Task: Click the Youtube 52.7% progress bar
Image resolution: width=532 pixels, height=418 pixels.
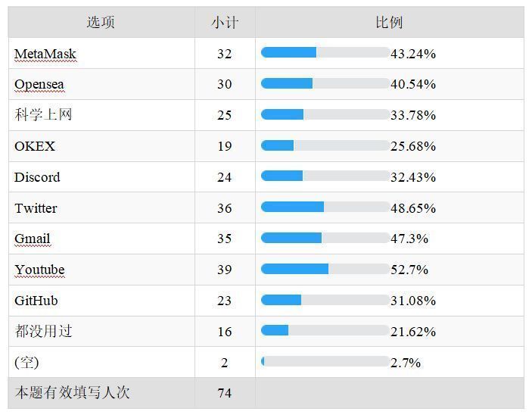Action: click(x=325, y=270)
